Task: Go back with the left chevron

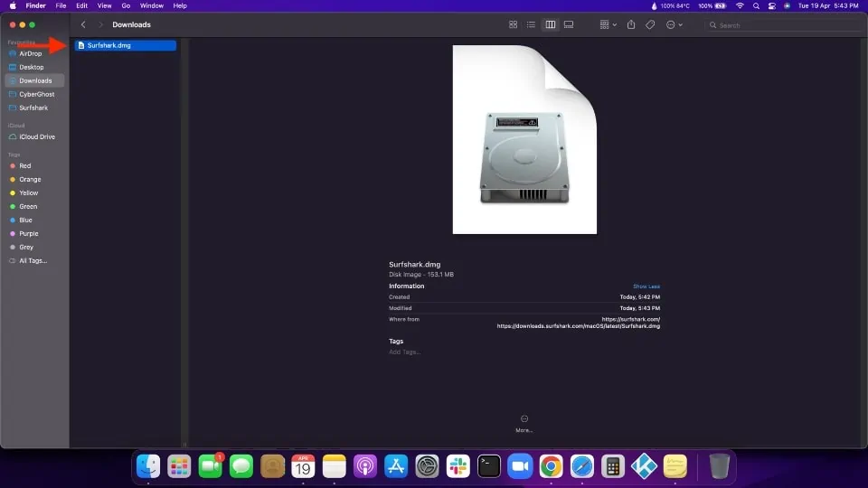Action: (83, 25)
